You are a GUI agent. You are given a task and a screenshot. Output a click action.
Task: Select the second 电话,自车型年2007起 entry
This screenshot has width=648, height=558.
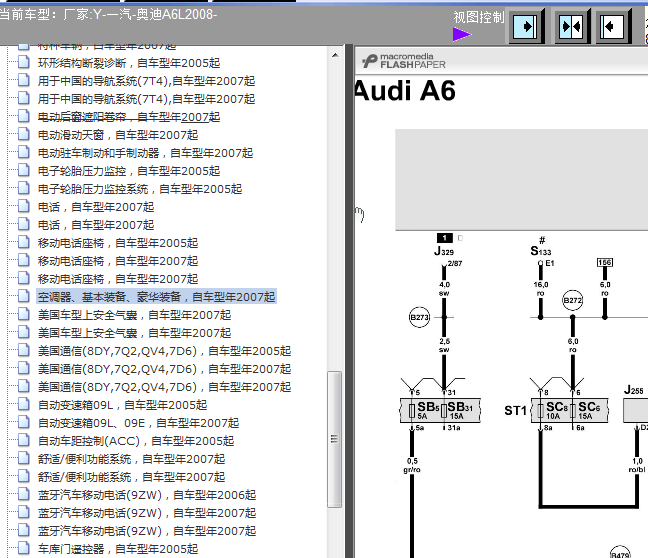[x=96, y=225]
